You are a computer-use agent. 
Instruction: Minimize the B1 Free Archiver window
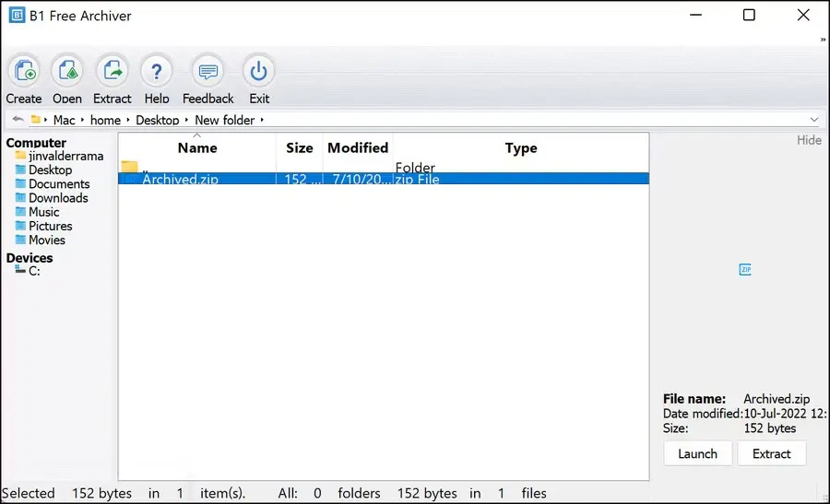click(695, 15)
